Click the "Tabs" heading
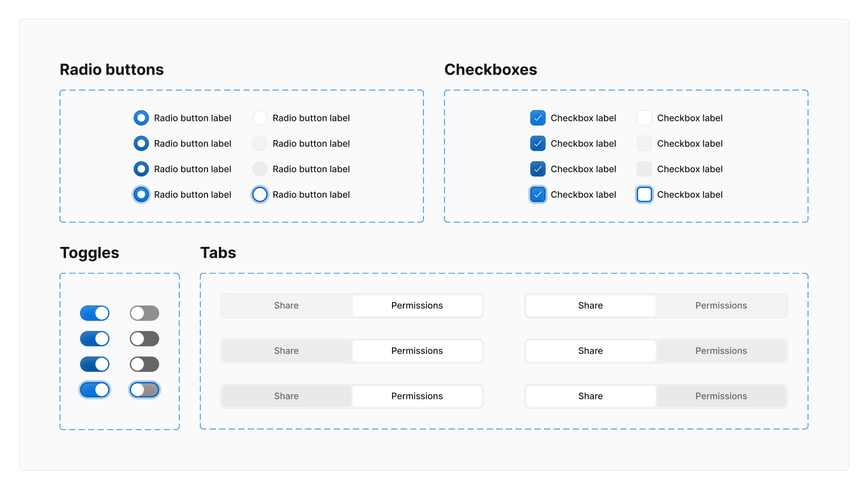This screenshot has width=868, height=490. click(x=218, y=253)
